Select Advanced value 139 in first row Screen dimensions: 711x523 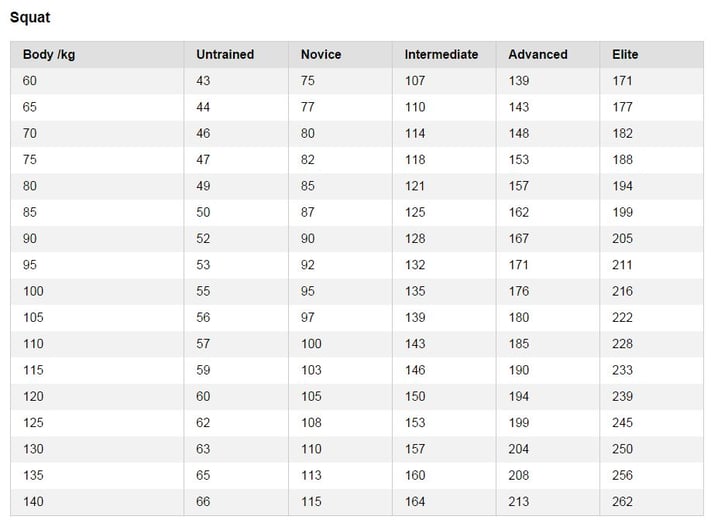coord(519,81)
